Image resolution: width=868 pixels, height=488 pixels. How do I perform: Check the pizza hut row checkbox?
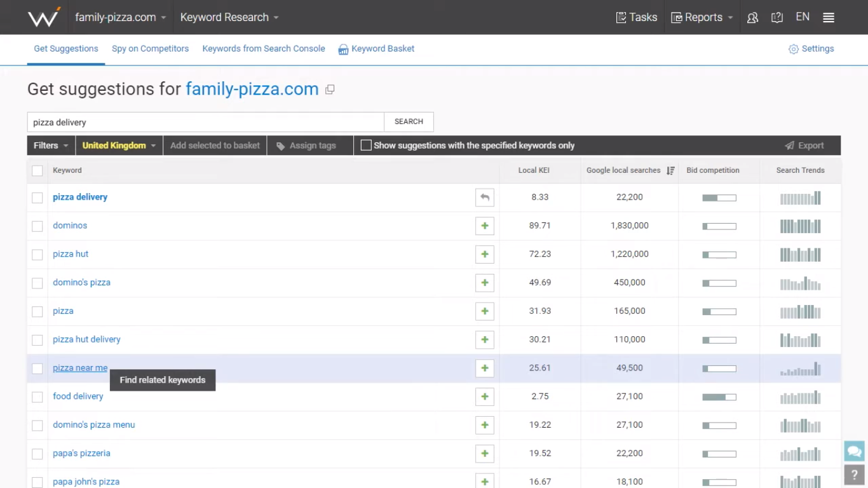click(37, 255)
